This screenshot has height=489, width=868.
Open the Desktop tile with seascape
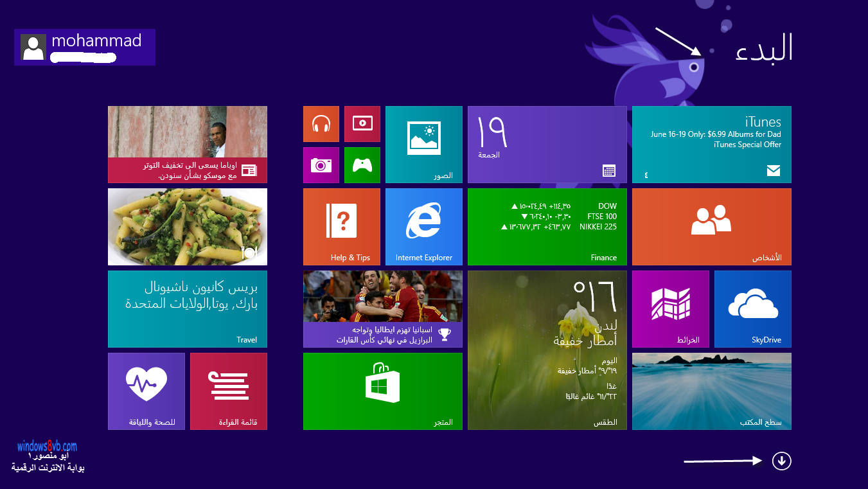[711, 391]
